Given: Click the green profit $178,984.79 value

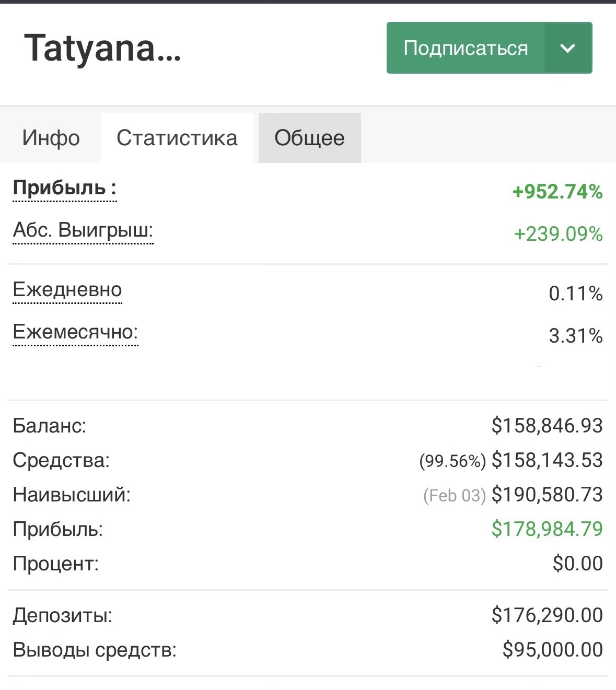Looking at the screenshot, I should pyautogui.click(x=547, y=529).
